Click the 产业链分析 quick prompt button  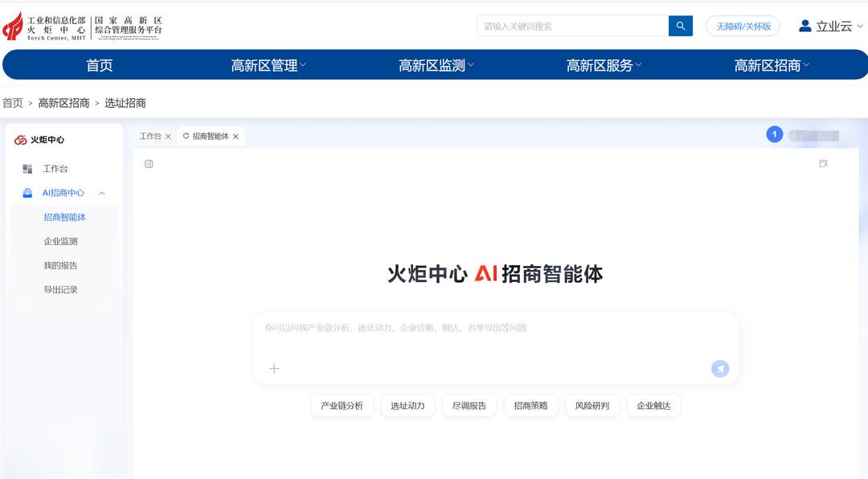click(342, 406)
